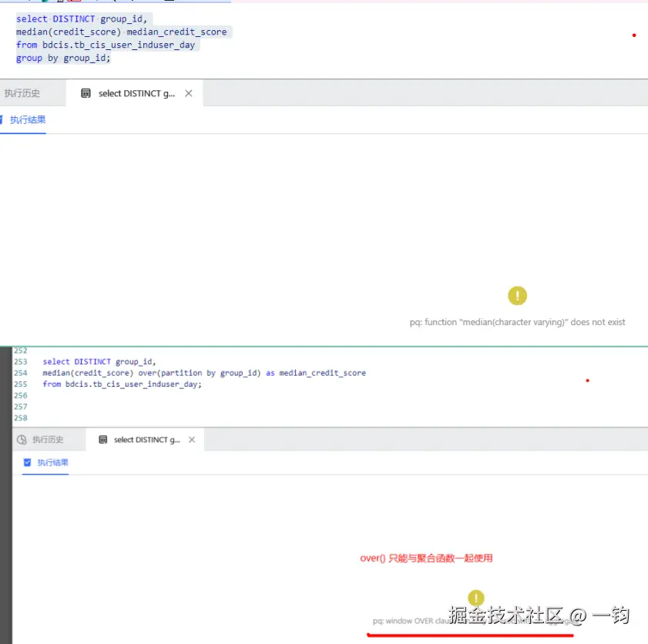Screen dimensions: 648x644
Task: Switch to the upper 执行结果 tab
Action: (28, 120)
